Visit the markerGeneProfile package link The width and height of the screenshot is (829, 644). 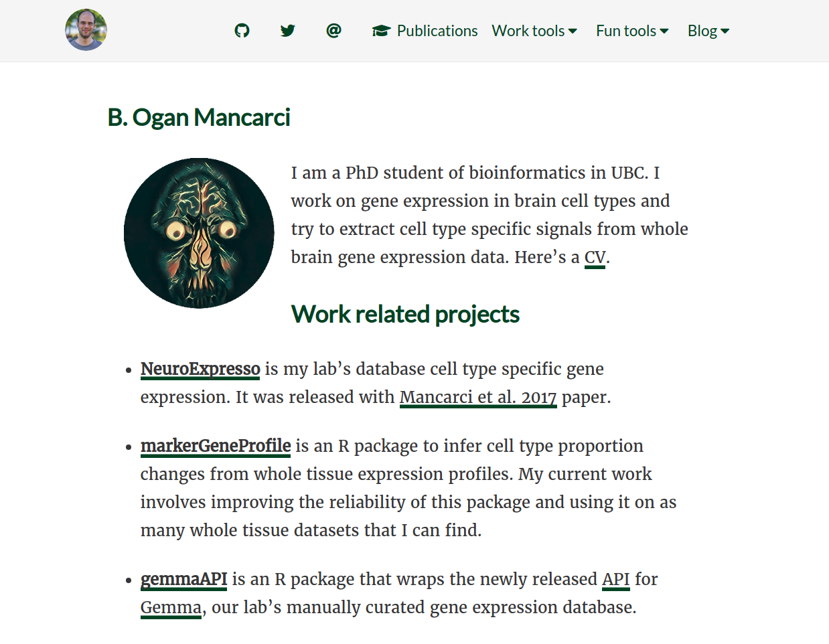[x=216, y=446]
